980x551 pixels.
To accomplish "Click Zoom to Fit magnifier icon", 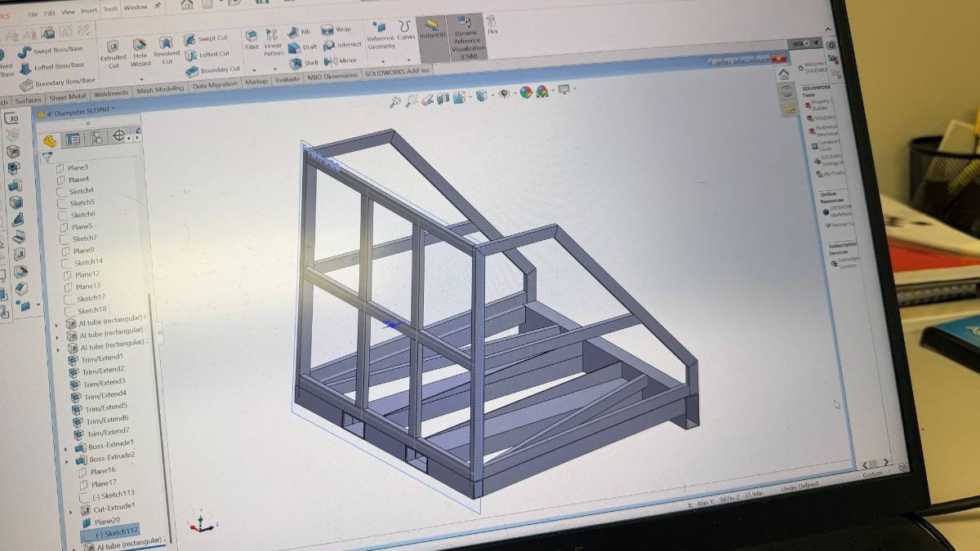I will 394,101.
